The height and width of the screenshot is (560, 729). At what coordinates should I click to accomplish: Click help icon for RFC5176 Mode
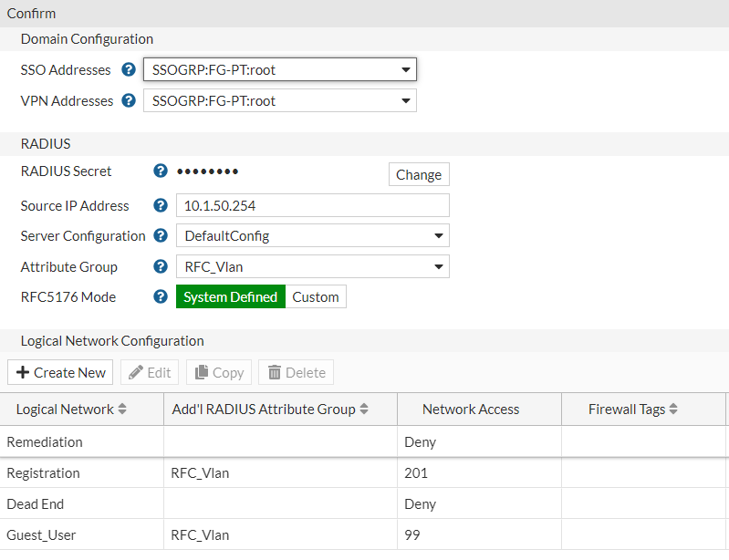161,296
